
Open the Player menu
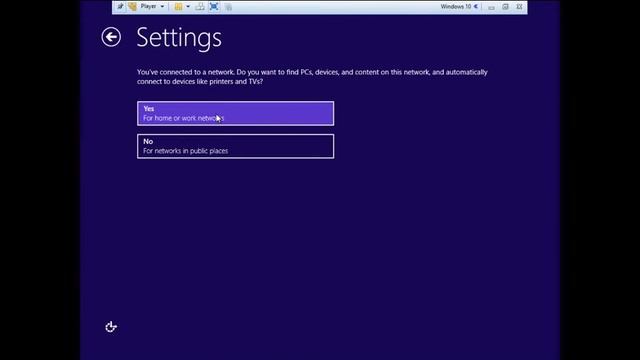(x=152, y=7)
